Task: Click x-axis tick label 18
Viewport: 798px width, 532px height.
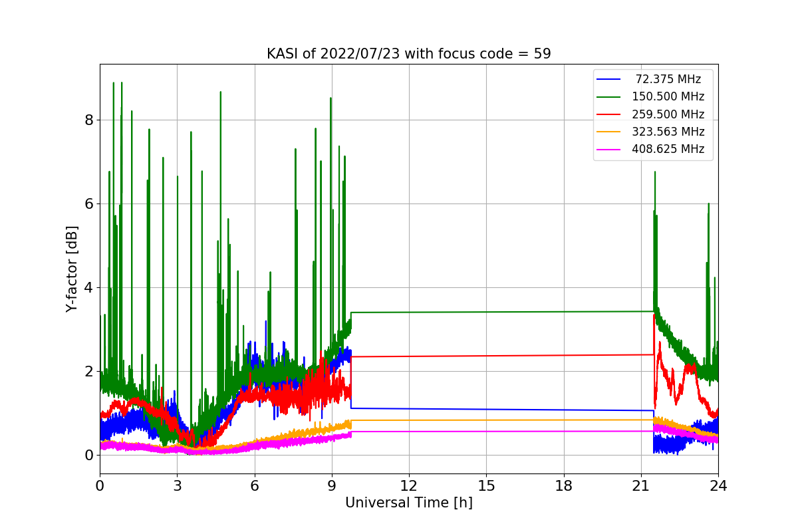Action: pyautogui.click(x=563, y=485)
